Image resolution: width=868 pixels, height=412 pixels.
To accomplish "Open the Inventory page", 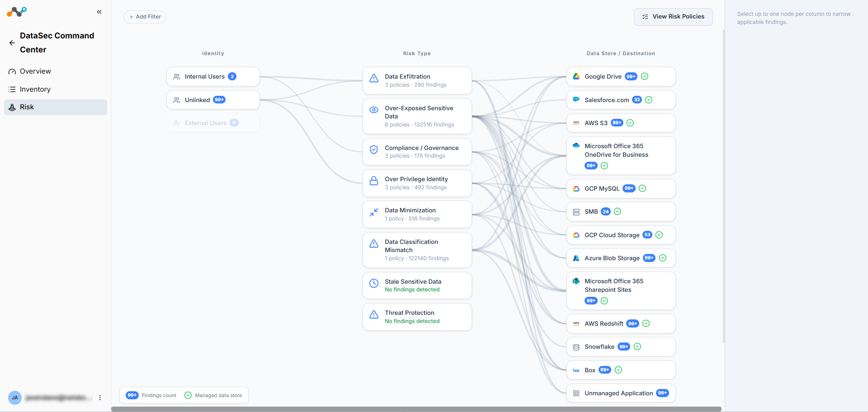I will coord(56,89).
